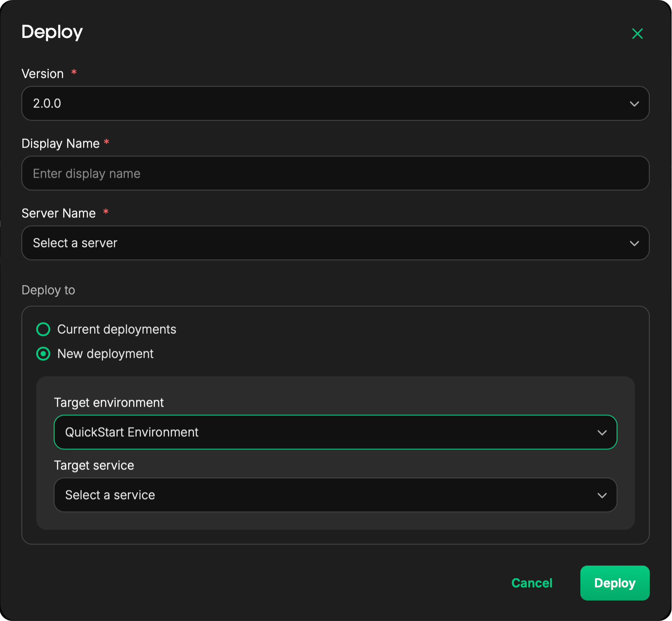Click the "Server Name" field label
This screenshot has height=621, width=672.
[x=58, y=213]
